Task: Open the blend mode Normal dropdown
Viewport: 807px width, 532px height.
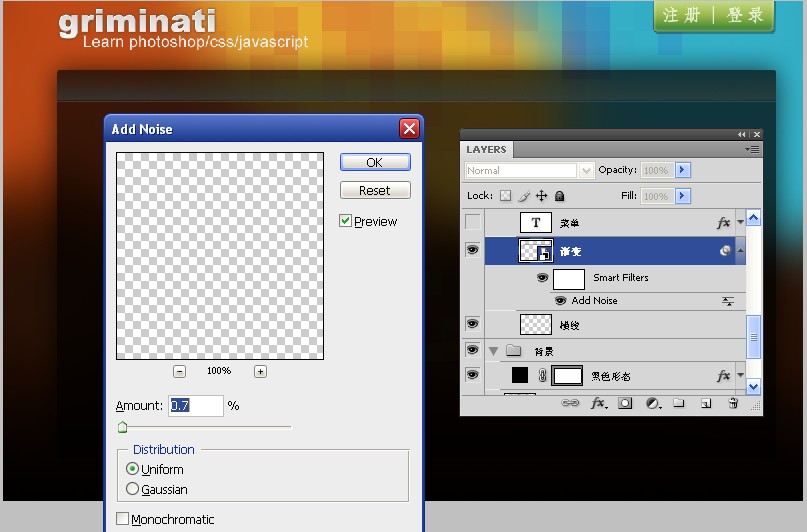Action: point(586,171)
